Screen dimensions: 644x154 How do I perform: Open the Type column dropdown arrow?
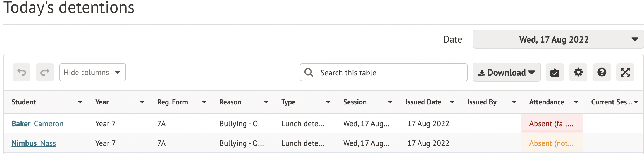pyautogui.click(x=328, y=102)
